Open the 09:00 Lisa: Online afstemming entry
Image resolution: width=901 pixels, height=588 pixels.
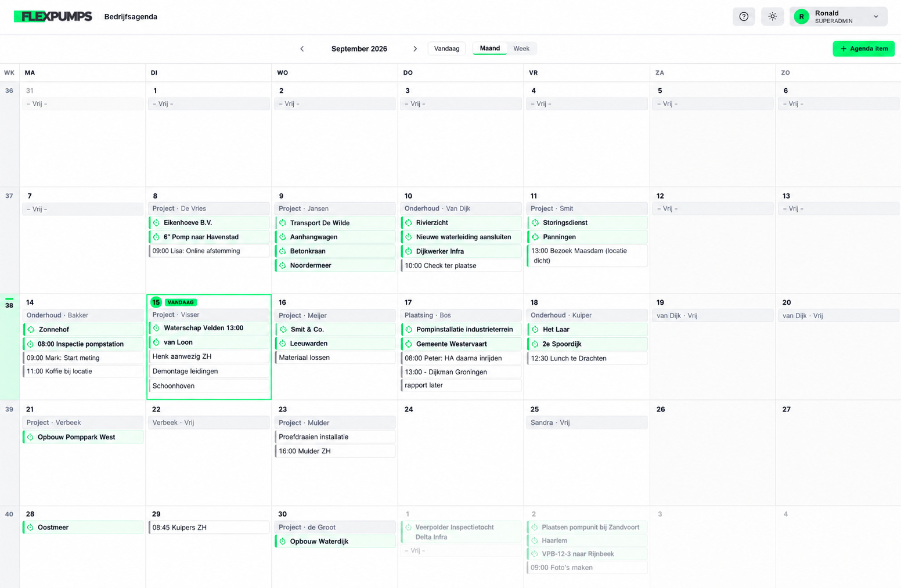click(209, 251)
